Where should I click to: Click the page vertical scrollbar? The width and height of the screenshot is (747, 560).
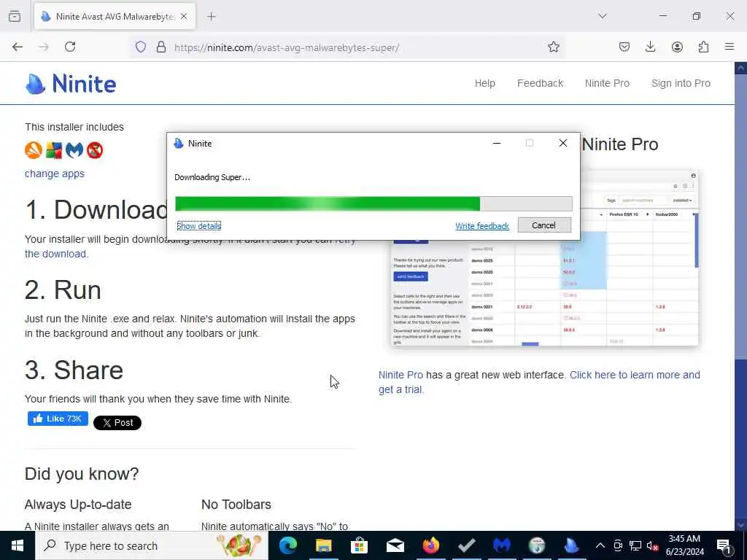pos(740,295)
